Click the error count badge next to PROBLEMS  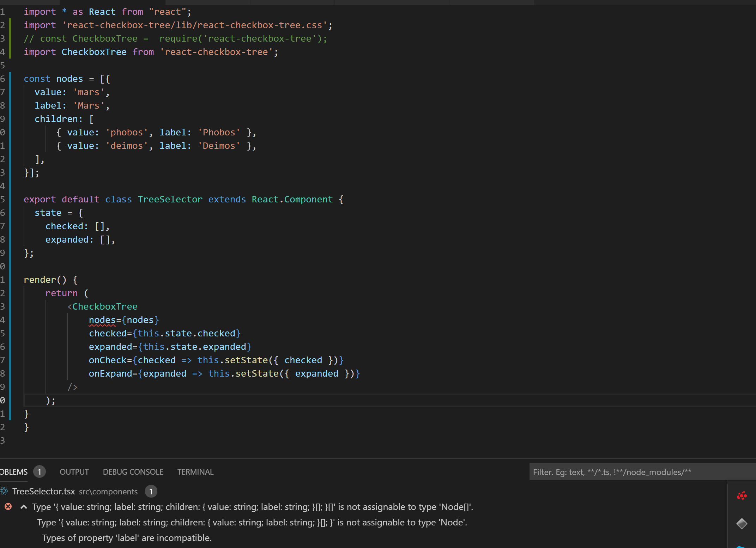coord(39,471)
